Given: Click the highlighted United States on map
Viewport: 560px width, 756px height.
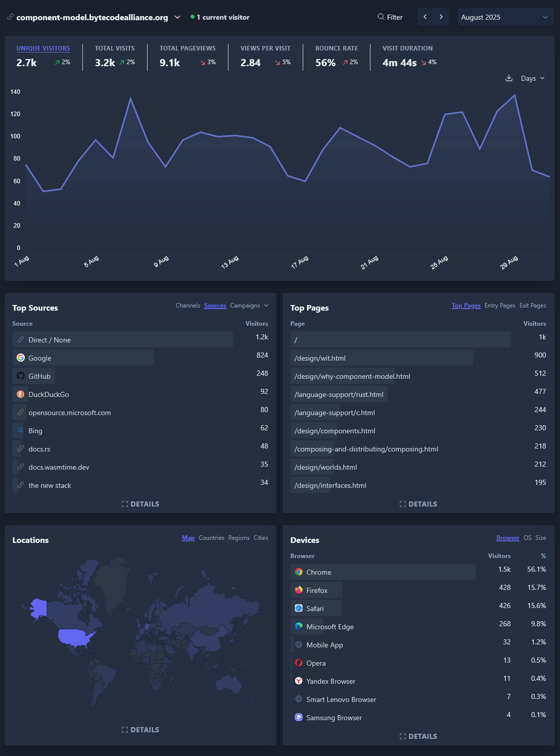Looking at the screenshot, I should pos(75,637).
